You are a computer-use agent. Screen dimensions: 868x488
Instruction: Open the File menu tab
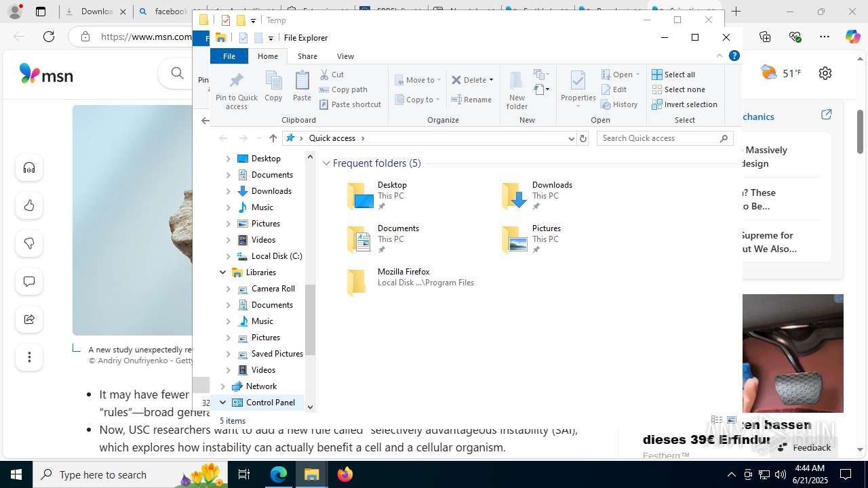tap(229, 56)
